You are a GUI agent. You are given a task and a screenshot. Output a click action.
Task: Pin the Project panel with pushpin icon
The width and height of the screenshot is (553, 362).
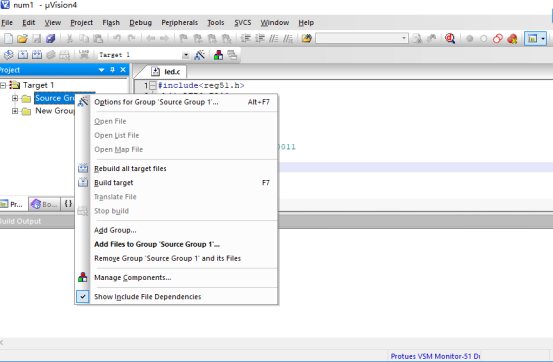tap(113, 70)
